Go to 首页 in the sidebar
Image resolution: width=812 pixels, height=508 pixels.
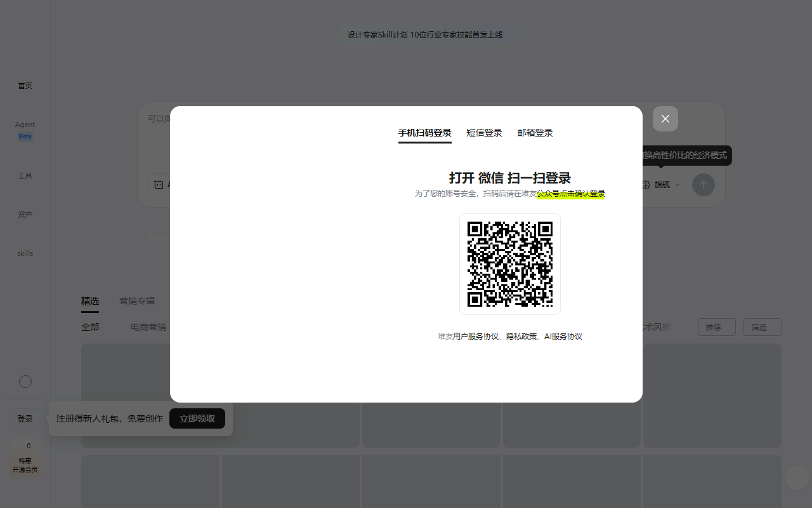coord(25,86)
